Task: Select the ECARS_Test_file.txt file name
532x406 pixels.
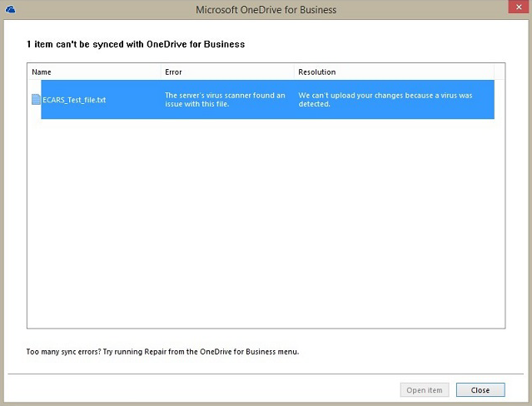Action: [74, 100]
